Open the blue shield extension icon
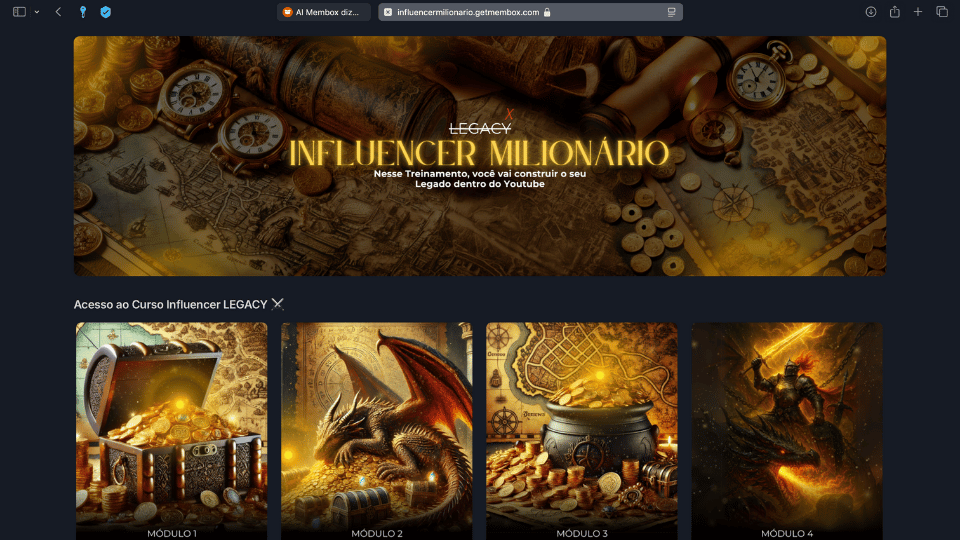 [x=105, y=12]
